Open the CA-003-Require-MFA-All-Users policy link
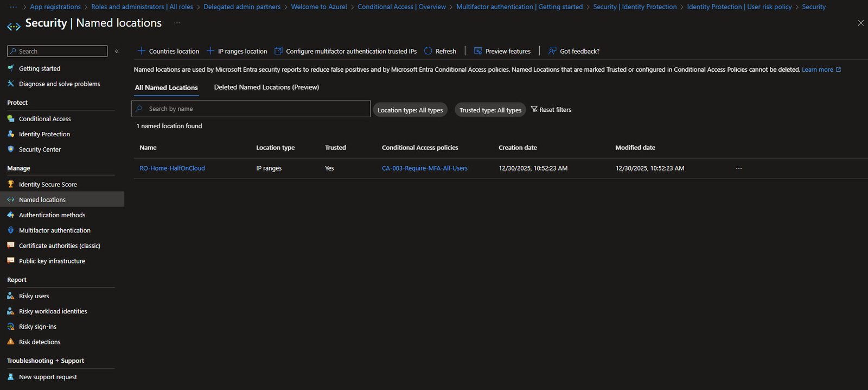The width and height of the screenshot is (868, 390). point(424,168)
